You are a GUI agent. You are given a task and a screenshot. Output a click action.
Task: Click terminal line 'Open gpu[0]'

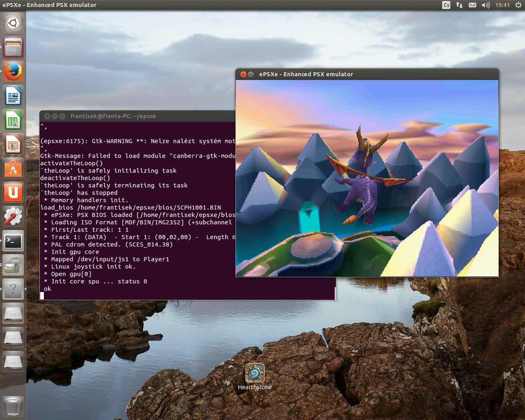click(x=68, y=274)
